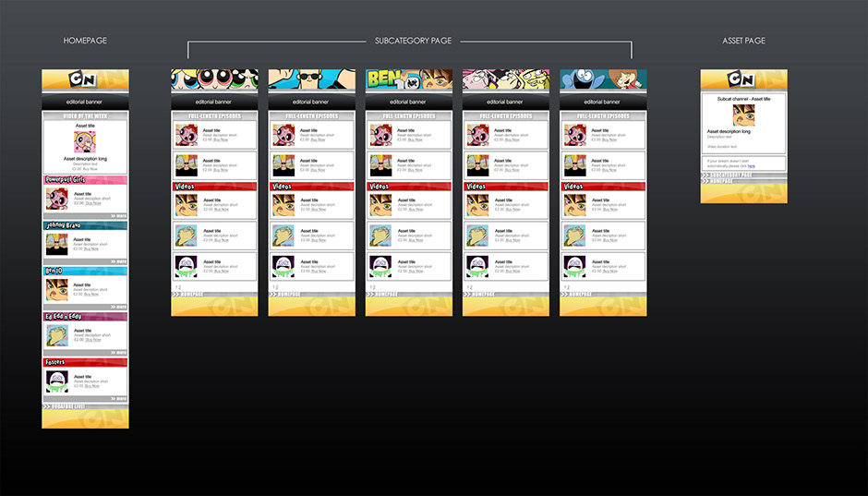Click Homepage link on Powerpuff Girls subcategory page
Viewport: 868px width, 496px height.
(x=188, y=294)
